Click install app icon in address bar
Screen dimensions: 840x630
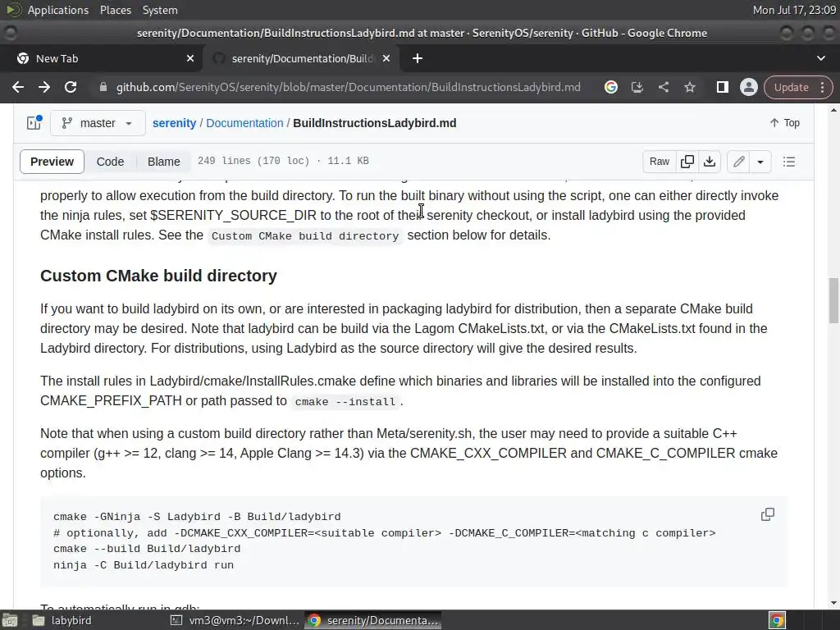[637, 87]
